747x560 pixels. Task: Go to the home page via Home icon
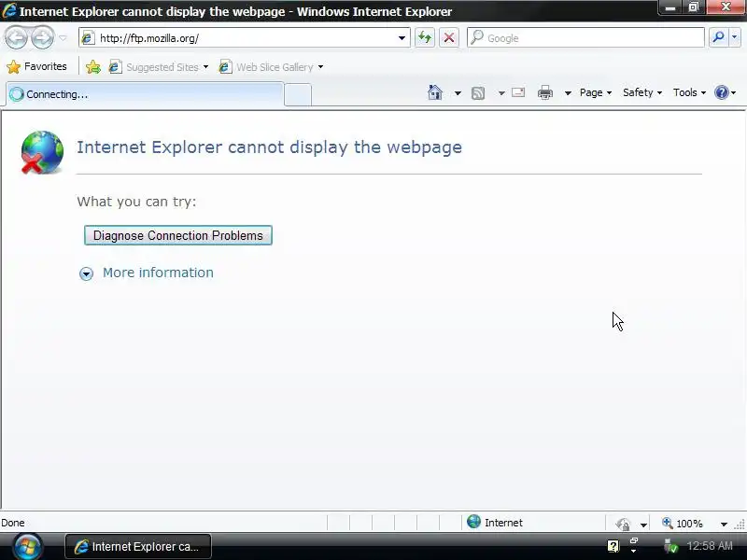[435, 92]
